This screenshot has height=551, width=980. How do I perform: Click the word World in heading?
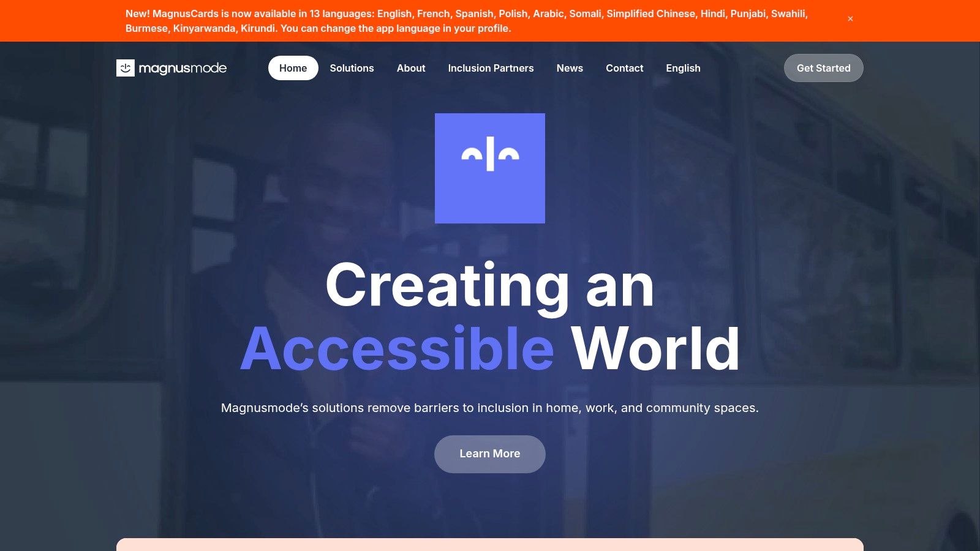tap(655, 349)
